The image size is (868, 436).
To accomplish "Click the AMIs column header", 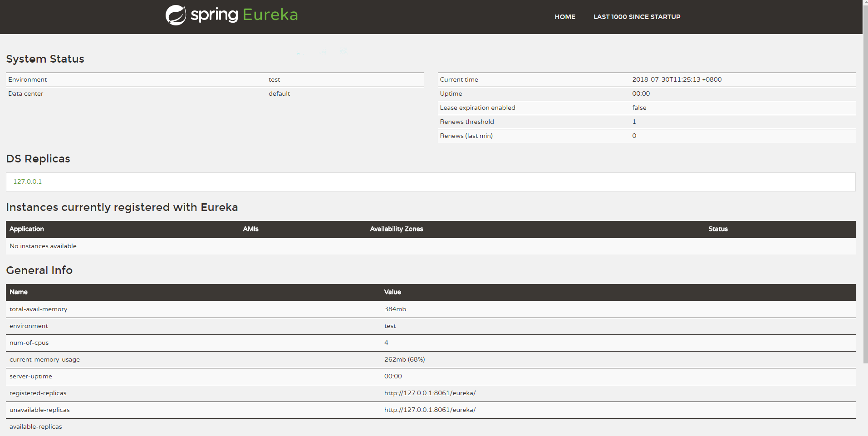I will (250, 229).
